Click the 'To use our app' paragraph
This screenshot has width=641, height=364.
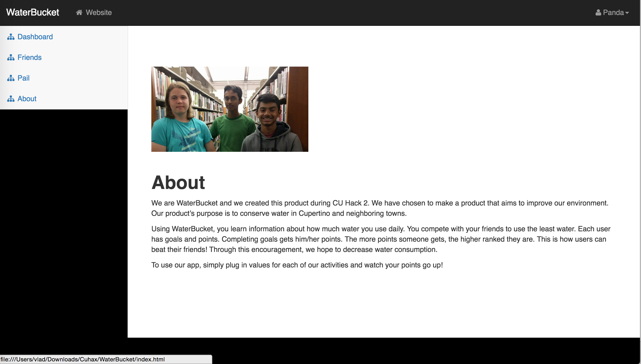pyautogui.click(x=297, y=265)
